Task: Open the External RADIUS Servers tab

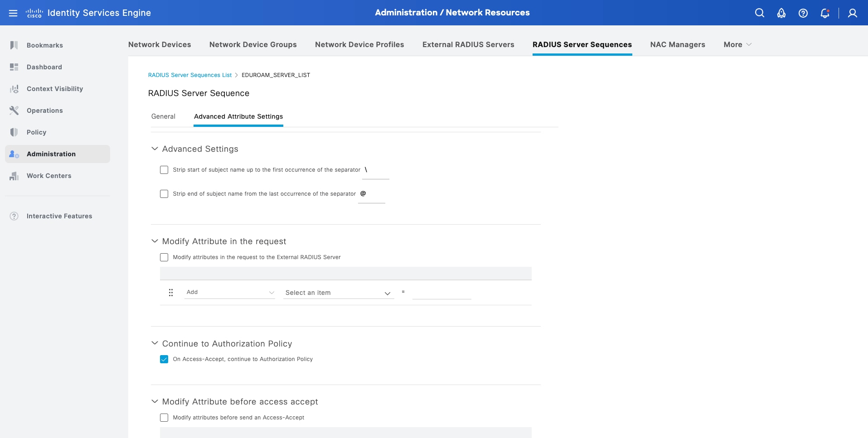Action: (x=468, y=44)
